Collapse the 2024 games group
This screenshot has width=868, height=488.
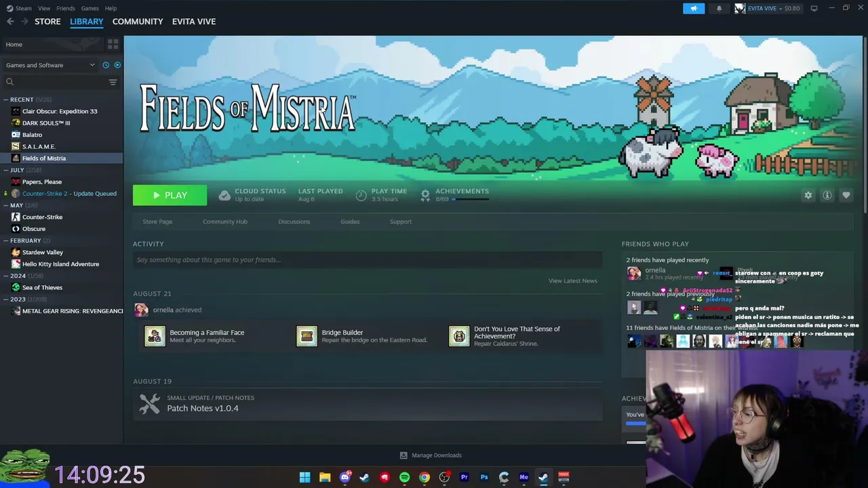pos(5,276)
